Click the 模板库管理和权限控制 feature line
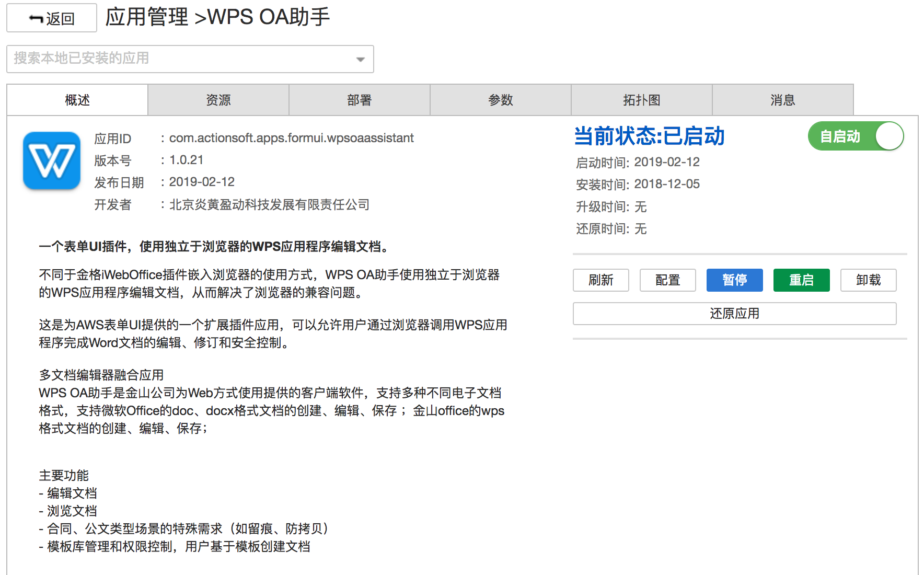Screen dimensions: 924x575 (175, 546)
